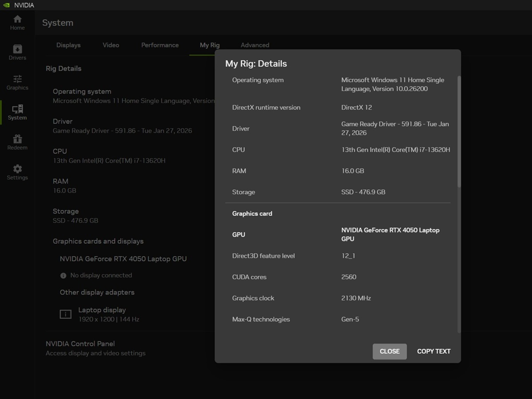Click the NVIDIA logo in title bar
Image resolution: width=532 pixels, height=399 pixels.
tap(6, 5)
